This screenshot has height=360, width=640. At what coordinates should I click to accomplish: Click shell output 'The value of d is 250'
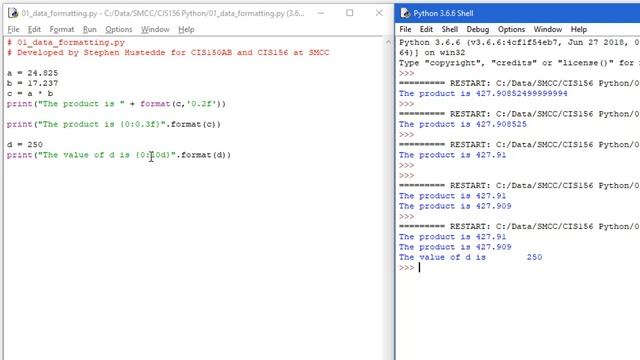tap(471, 257)
